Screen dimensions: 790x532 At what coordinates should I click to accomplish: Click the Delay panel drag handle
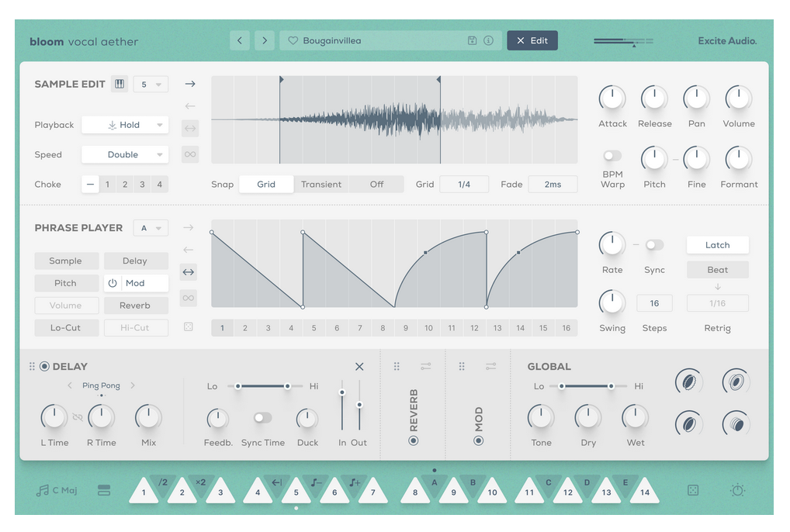[33, 366]
